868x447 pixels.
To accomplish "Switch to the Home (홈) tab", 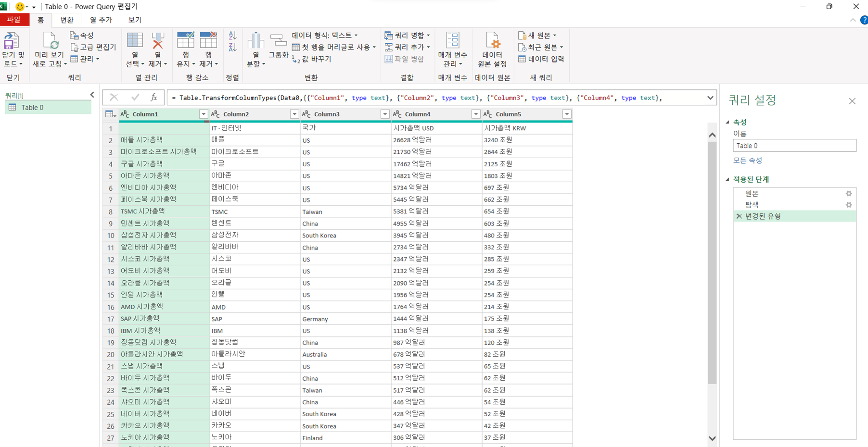I will coord(40,20).
